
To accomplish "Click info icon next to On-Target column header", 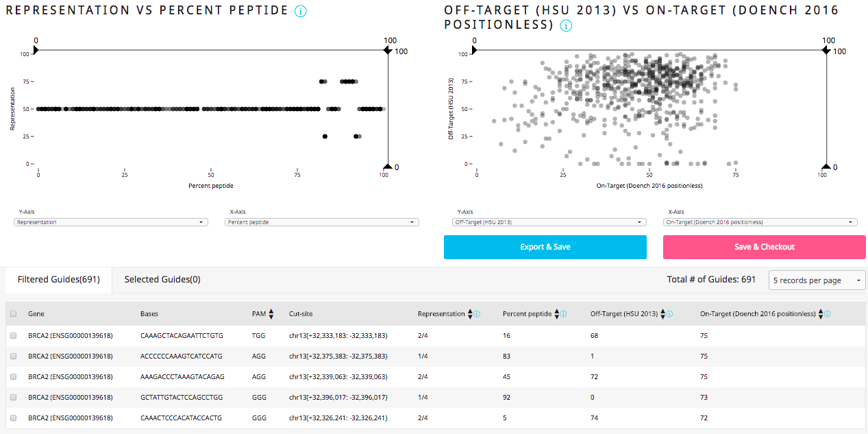I will click(828, 314).
